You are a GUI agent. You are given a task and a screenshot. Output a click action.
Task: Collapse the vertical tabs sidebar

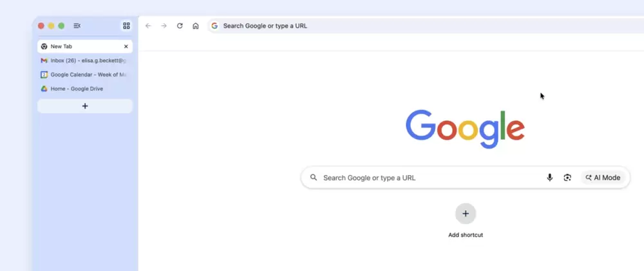tap(77, 26)
